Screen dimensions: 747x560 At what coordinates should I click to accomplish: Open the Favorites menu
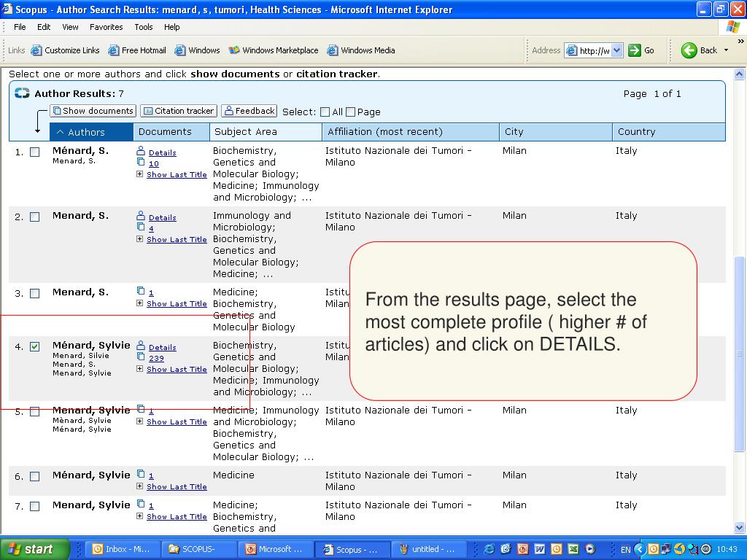pyautogui.click(x=107, y=27)
